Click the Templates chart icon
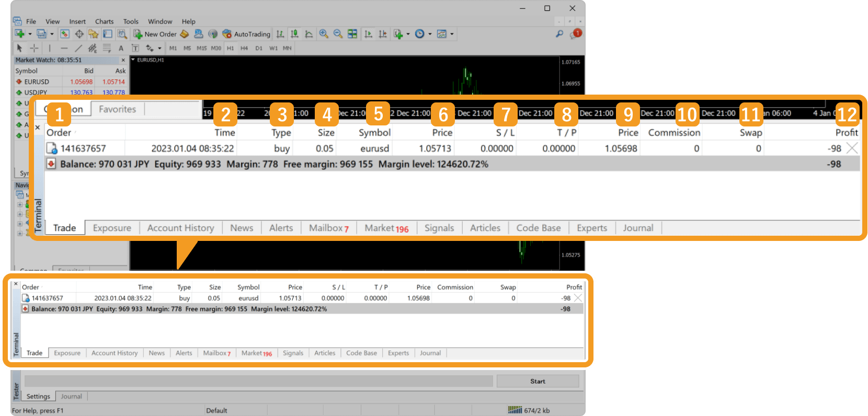 (x=442, y=34)
